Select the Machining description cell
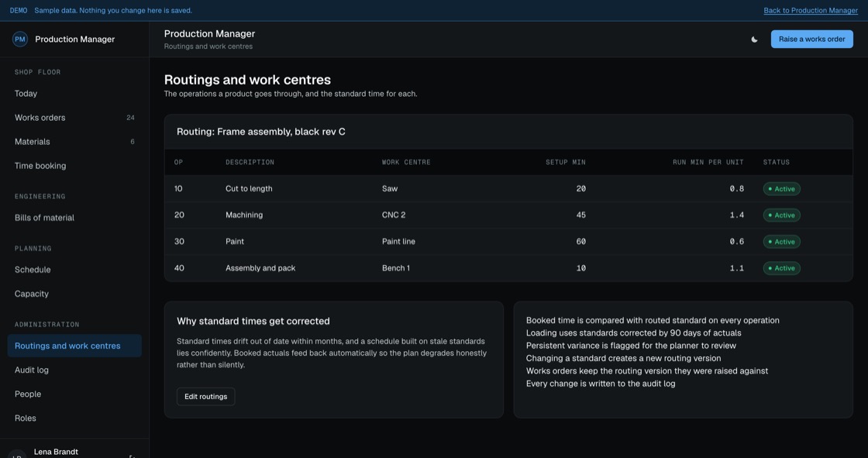This screenshot has height=458, width=868. 244,215
